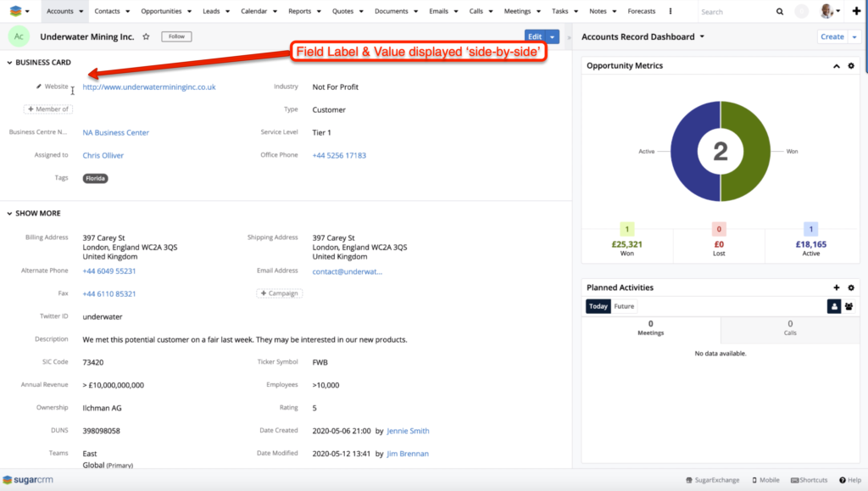Open Mobile link in footer
This screenshot has width=868, height=491.
765,480
